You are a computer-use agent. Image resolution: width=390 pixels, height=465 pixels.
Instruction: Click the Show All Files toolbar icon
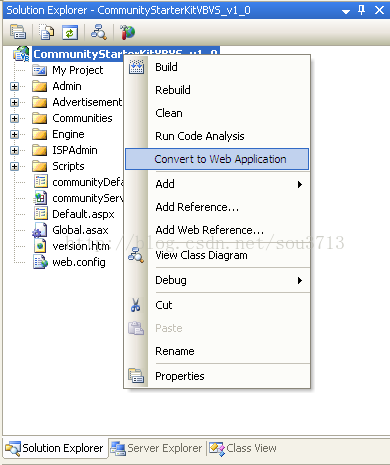47,32
